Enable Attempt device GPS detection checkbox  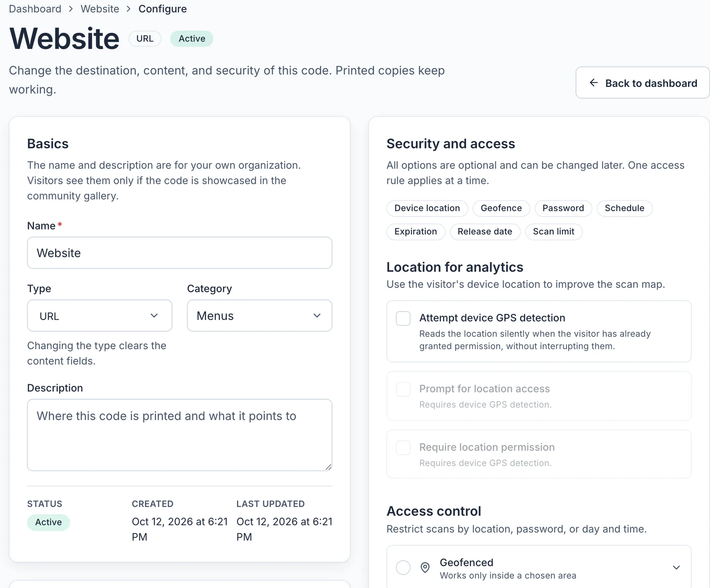click(403, 318)
